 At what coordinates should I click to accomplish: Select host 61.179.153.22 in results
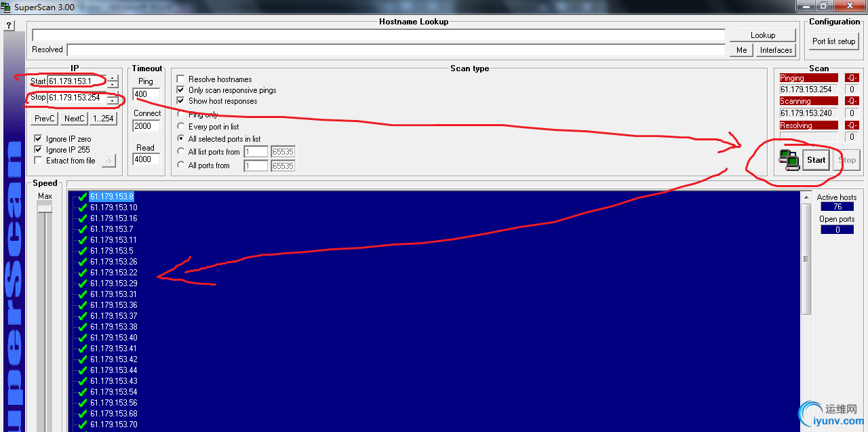[113, 273]
